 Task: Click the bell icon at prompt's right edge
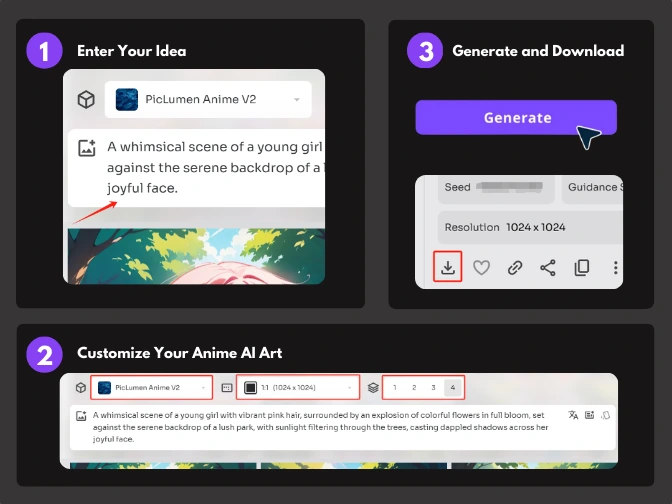(605, 414)
